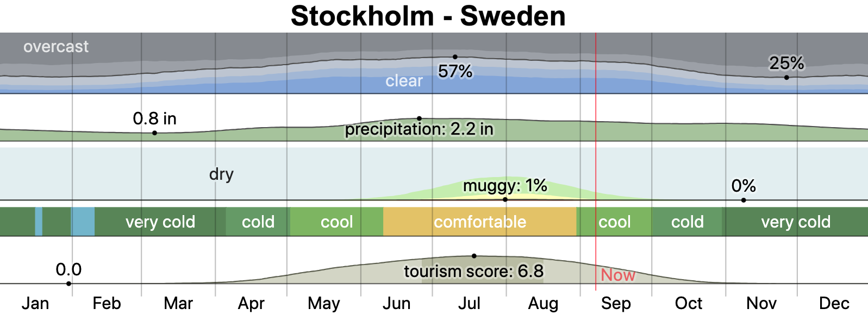The image size is (868, 321).
Task: Click the "25%" cloud cover label
Action: 786,63
